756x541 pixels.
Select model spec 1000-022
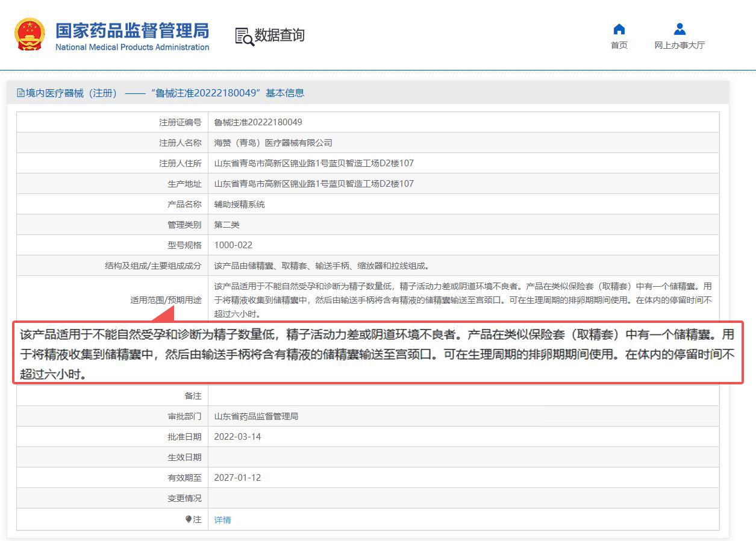click(233, 245)
